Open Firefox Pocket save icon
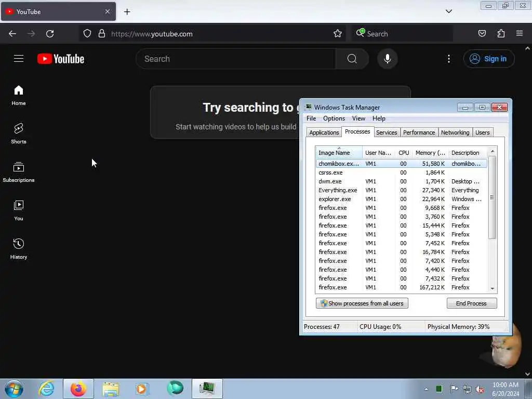 pos(482,34)
